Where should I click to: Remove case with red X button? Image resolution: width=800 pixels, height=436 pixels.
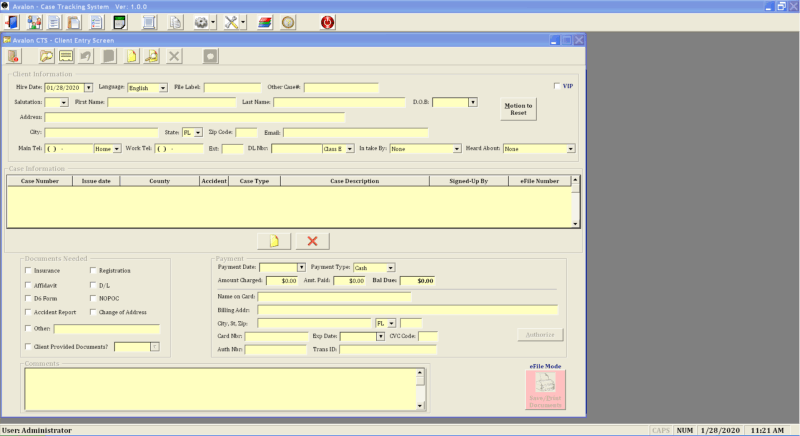click(x=312, y=241)
